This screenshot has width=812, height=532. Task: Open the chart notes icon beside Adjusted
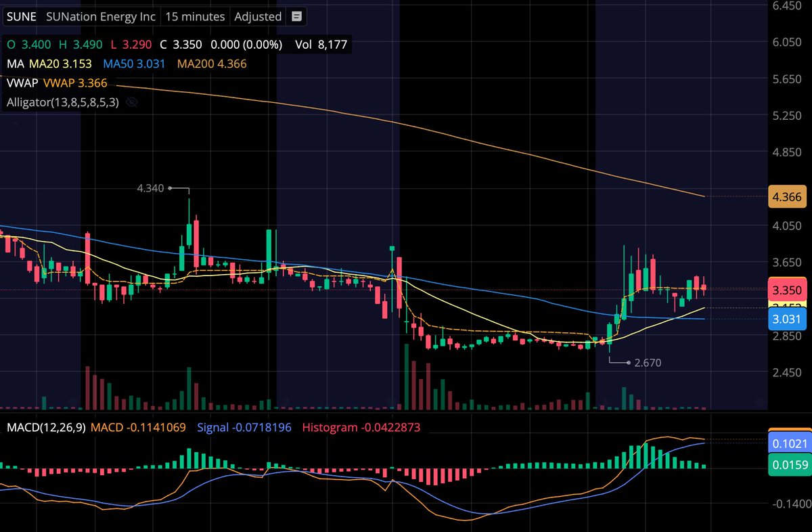(296, 16)
